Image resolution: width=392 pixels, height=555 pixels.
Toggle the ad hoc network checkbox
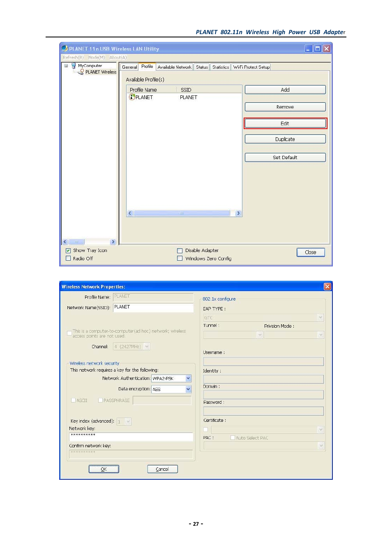click(69, 333)
